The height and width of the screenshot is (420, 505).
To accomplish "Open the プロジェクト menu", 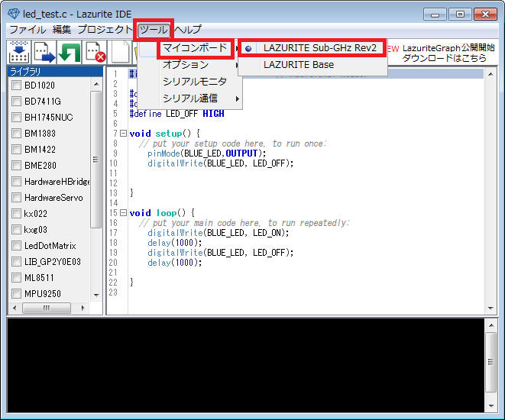I will coord(105,30).
